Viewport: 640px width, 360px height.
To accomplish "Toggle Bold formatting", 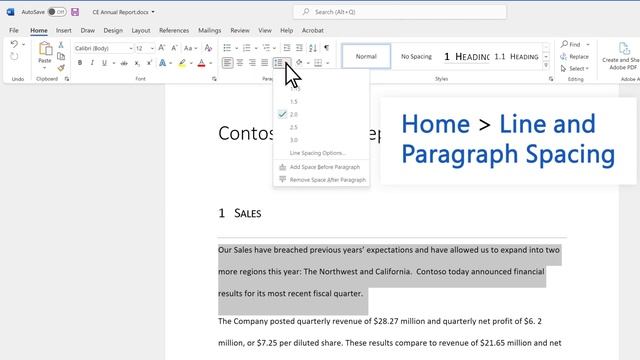I will coord(80,63).
